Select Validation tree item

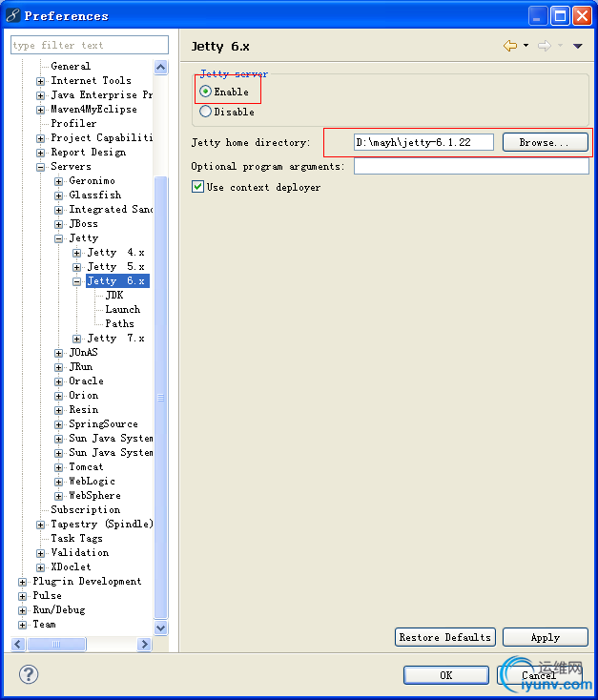79,553
